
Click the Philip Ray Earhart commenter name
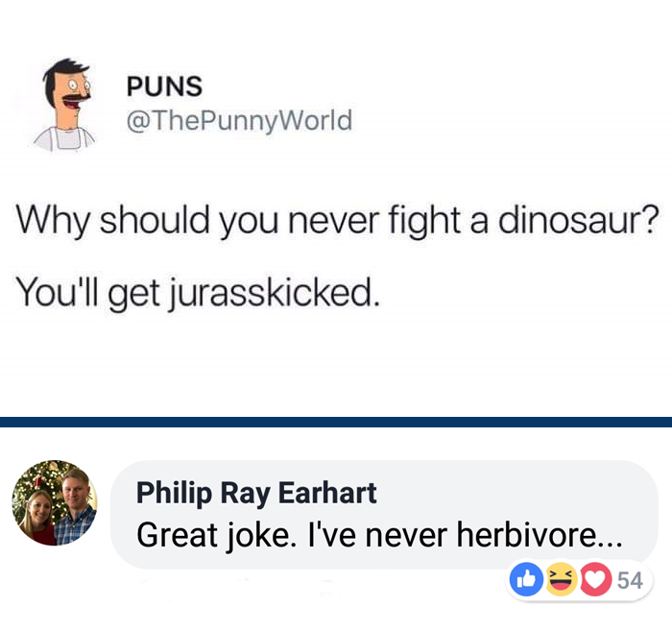pyautogui.click(x=256, y=492)
